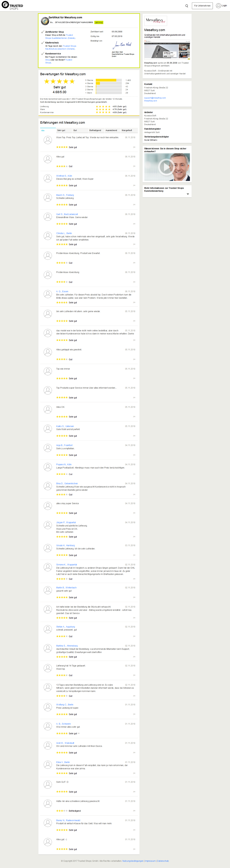230x868 pixels.
Task: Open the Impressum footer link
Action: click(150, 861)
